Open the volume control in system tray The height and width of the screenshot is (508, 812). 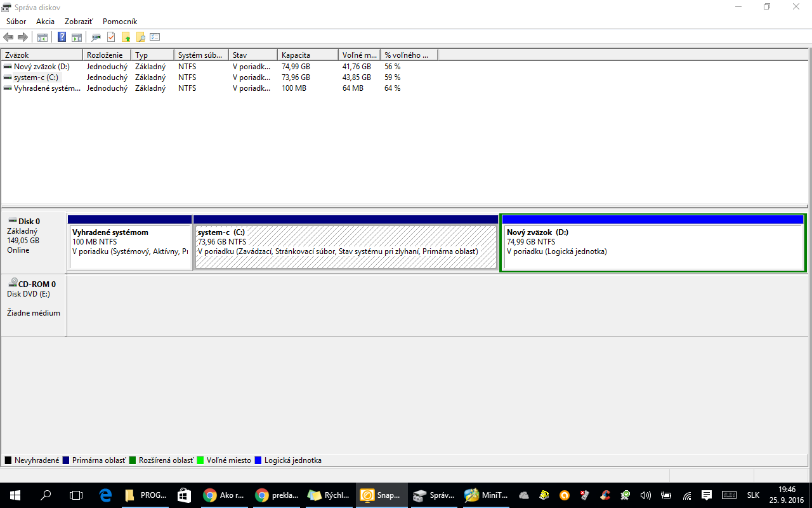[646, 495]
